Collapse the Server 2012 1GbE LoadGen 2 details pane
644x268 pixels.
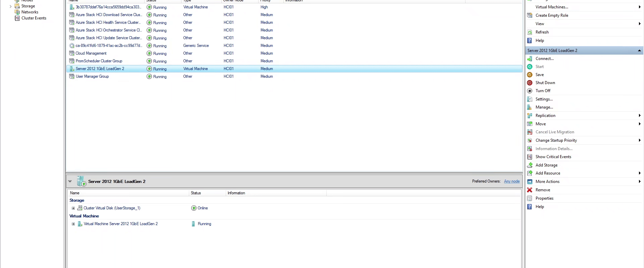70,181
